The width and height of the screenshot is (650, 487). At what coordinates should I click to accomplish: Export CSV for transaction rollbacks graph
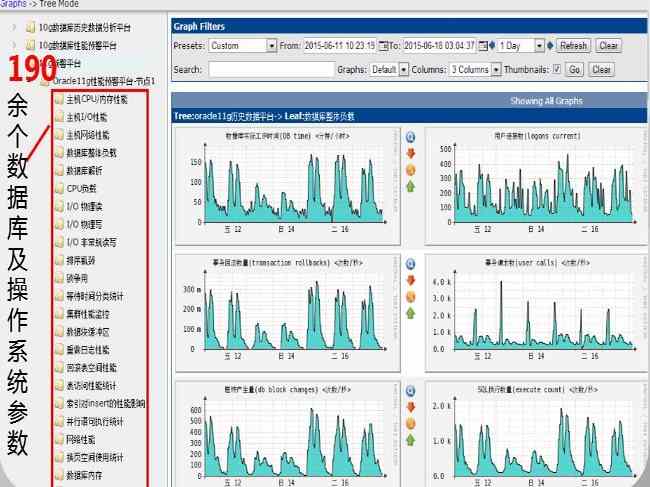[x=410, y=281]
